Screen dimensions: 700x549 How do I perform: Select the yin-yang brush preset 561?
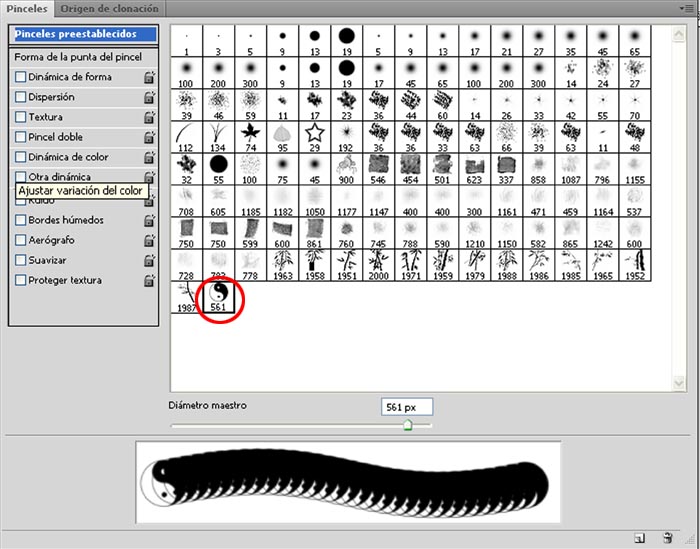tap(219, 297)
